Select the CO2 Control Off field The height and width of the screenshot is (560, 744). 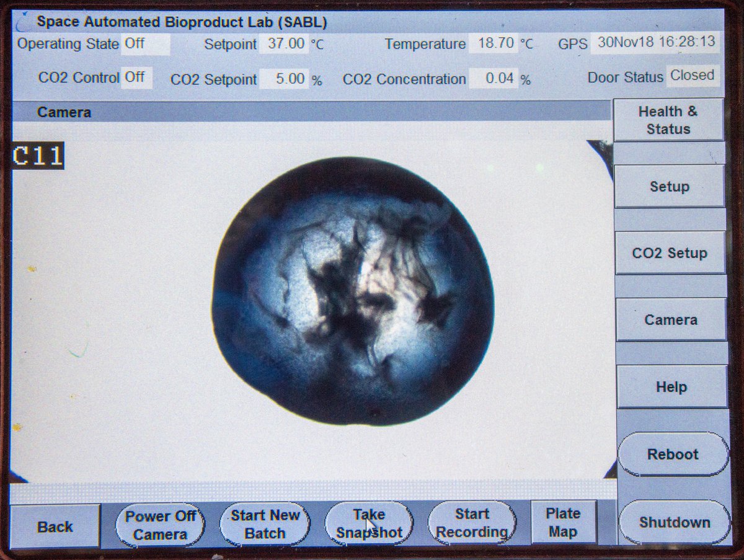pos(136,78)
